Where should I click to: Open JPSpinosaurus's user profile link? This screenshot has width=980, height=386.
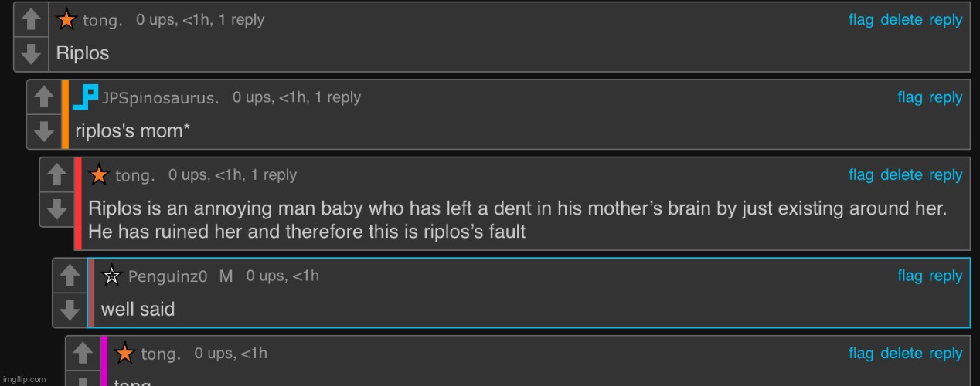[x=160, y=98]
